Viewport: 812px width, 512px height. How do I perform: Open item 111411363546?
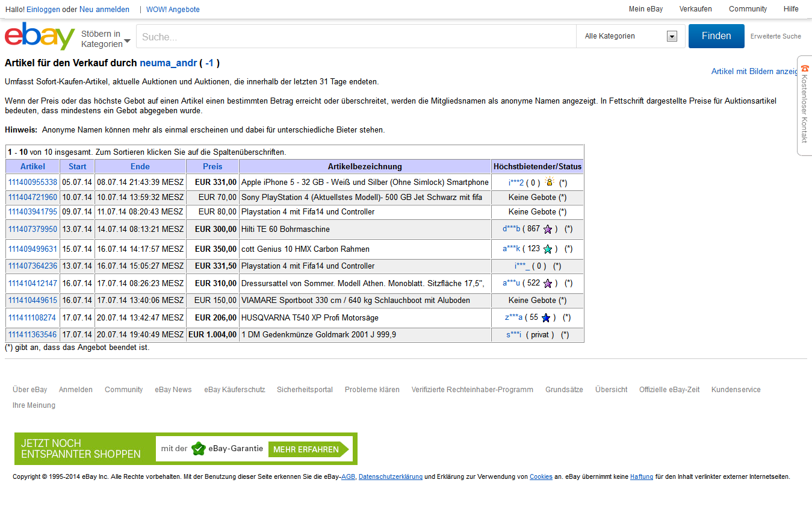[33, 335]
